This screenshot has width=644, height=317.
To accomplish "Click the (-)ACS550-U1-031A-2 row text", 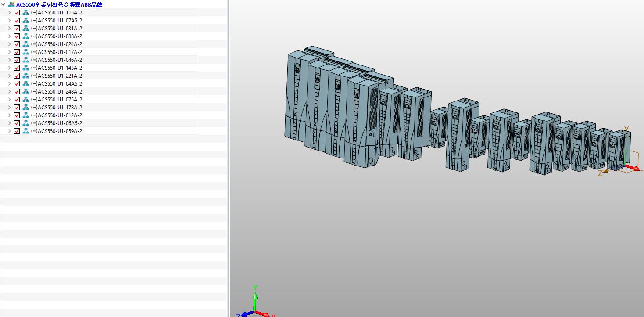I will (57, 29).
